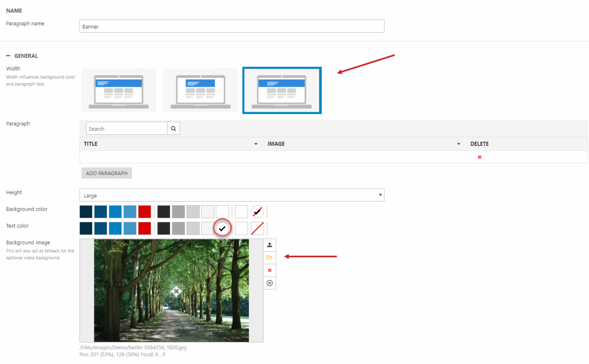
Task: Pick red swatch in Background color row
Action: (145, 212)
